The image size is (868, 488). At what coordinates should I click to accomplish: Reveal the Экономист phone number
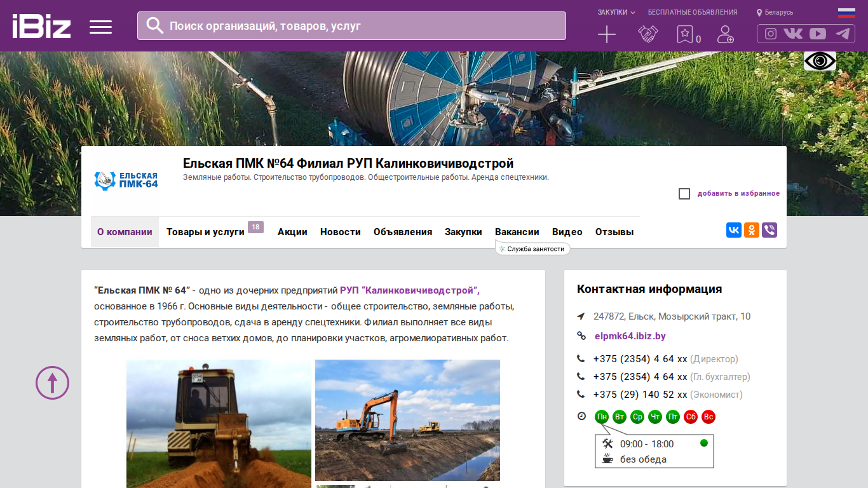click(x=641, y=395)
